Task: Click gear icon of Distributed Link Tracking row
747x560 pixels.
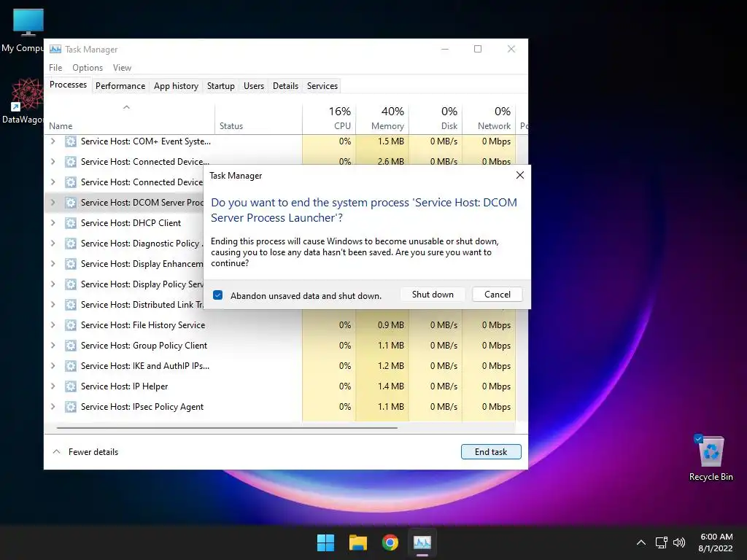Action: [x=71, y=305]
